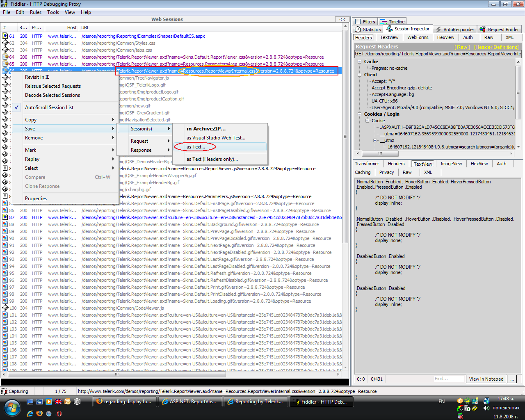Viewport: 525px width, 420px height.
Task: Switch to the AutoResponder lightning tab
Action: 455,30
